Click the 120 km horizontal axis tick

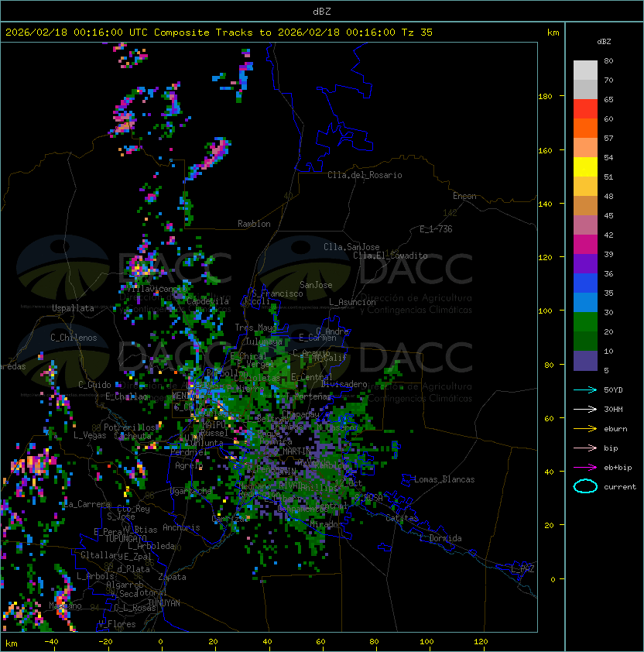point(481,642)
